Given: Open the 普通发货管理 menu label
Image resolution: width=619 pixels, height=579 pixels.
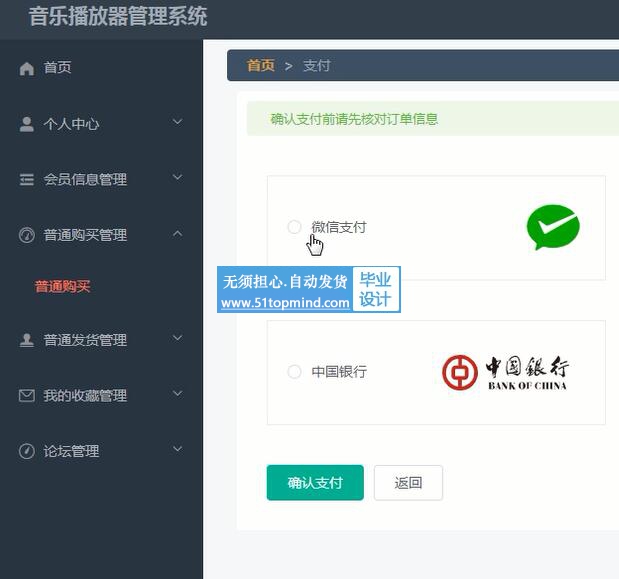Looking at the screenshot, I should coord(85,340).
